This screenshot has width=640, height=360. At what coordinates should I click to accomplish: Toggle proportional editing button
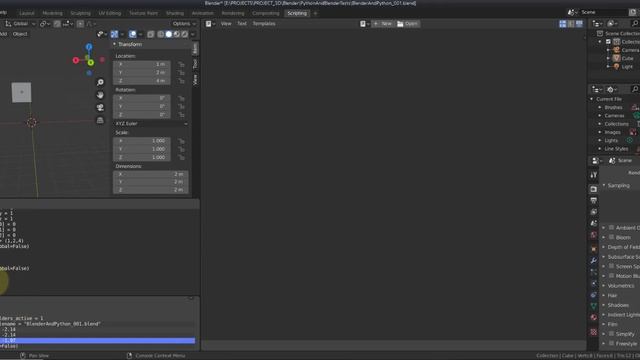(x=80, y=24)
